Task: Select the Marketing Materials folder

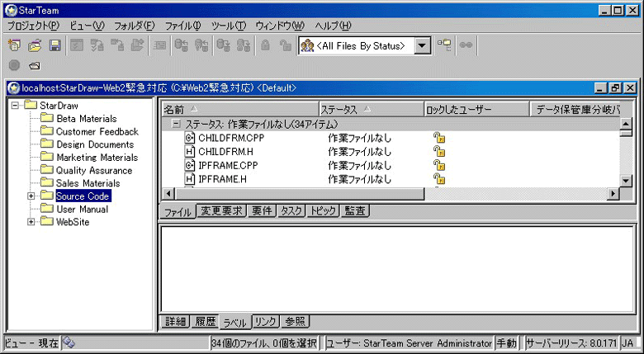Action: pyautogui.click(x=97, y=158)
